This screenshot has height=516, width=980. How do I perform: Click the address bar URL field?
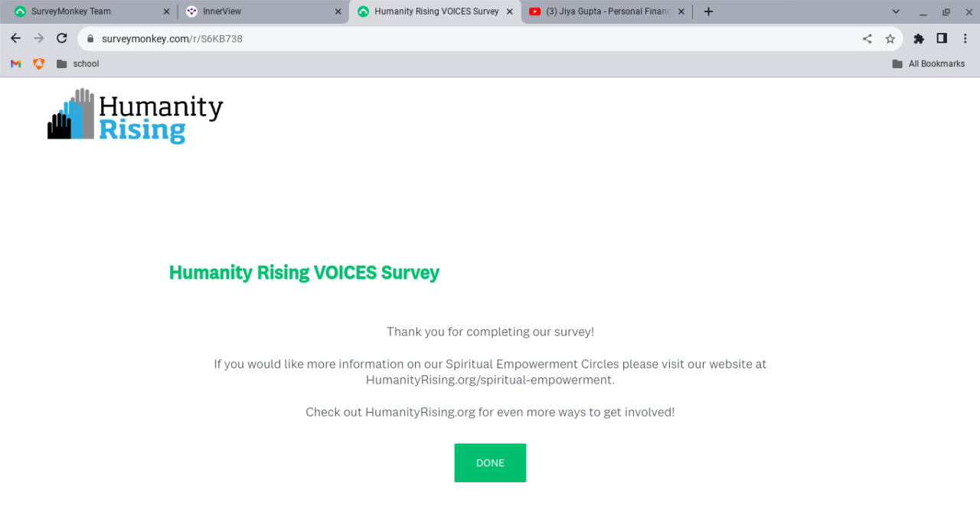tap(459, 38)
